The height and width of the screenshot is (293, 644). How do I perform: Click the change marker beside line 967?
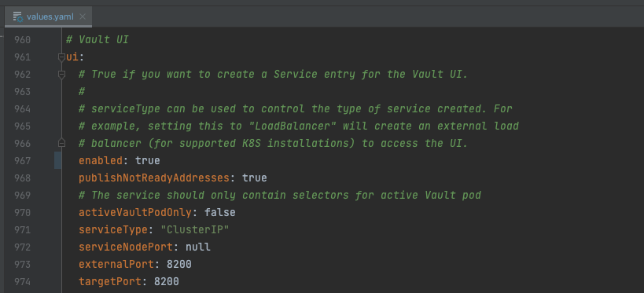[x=58, y=160]
